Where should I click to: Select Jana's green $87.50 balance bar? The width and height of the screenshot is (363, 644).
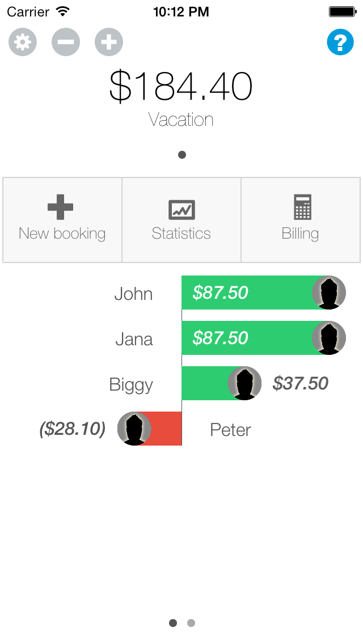pyautogui.click(x=250, y=338)
